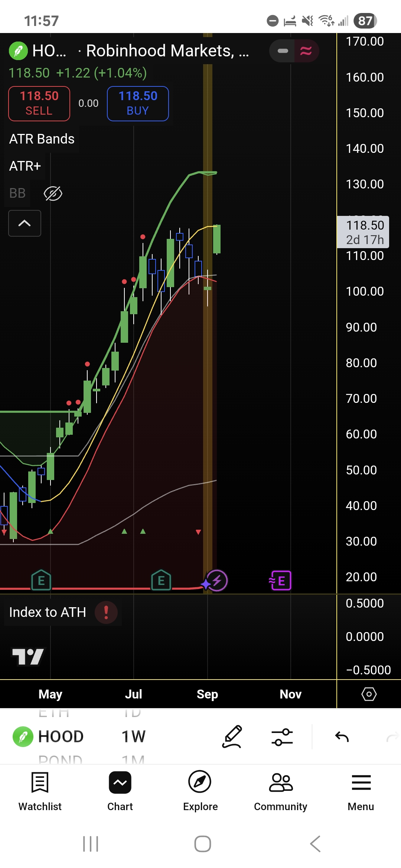Screen dimensions: 401x868
Task: Tap the May label on the time axis
Action: [x=50, y=694]
